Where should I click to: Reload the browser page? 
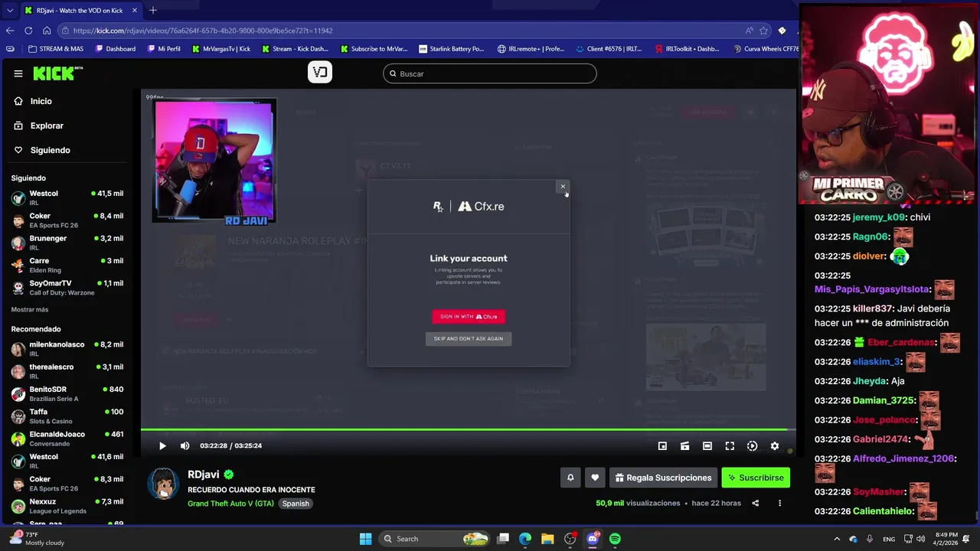(x=28, y=31)
